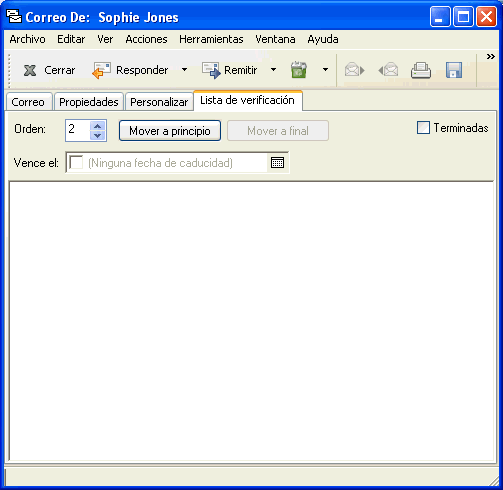Image resolution: width=503 pixels, height=490 pixels.
Task: Click the Orden number field
Action: 78,130
